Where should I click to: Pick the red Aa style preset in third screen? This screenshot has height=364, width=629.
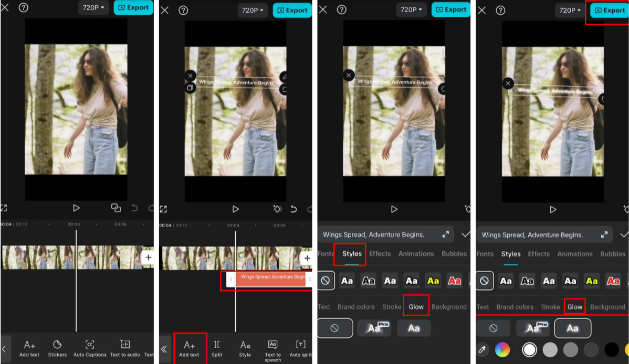pos(454,281)
